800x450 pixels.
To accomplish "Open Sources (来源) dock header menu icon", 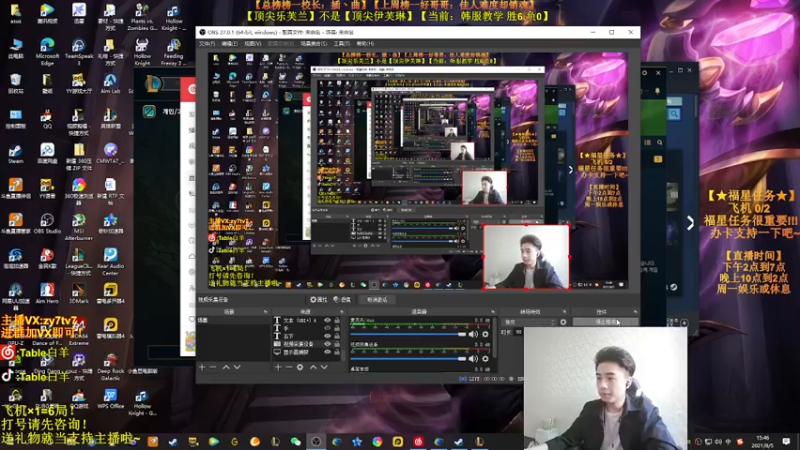I will pyautogui.click(x=342, y=312).
